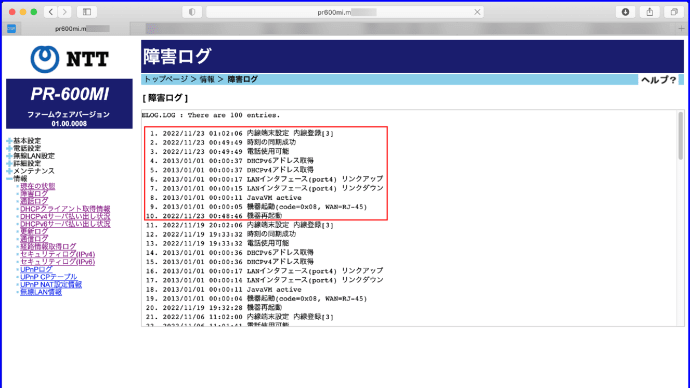Open セキュリティログ(IPv6) link

coord(58,262)
